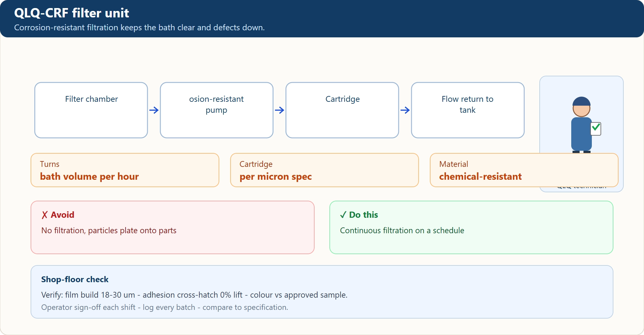644x335 pixels.
Task: Click the green checkmark clipboard icon
Action: pos(596,129)
